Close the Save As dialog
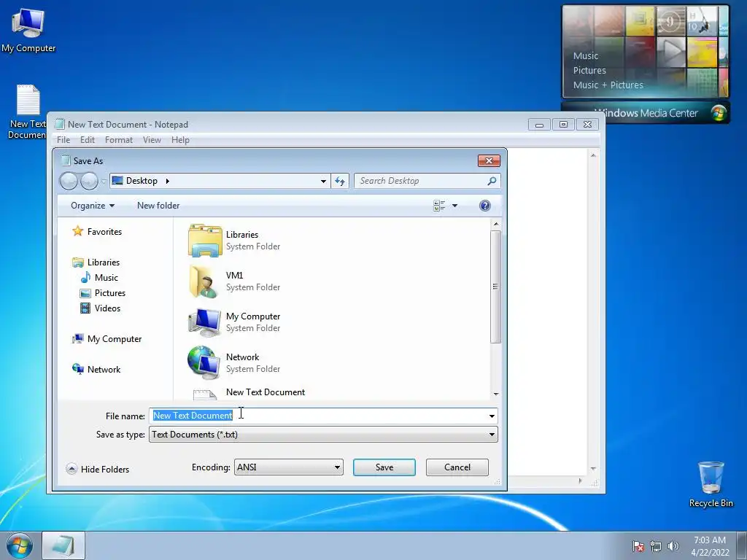The image size is (747, 560). click(489, 161)
